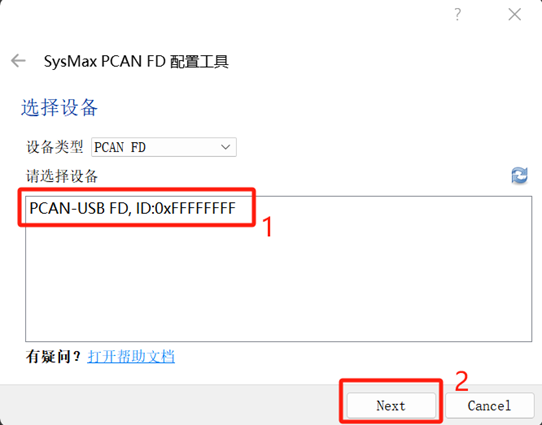Click the red annotation number 2
Screen dimensions: 542x425
[462, 381]
